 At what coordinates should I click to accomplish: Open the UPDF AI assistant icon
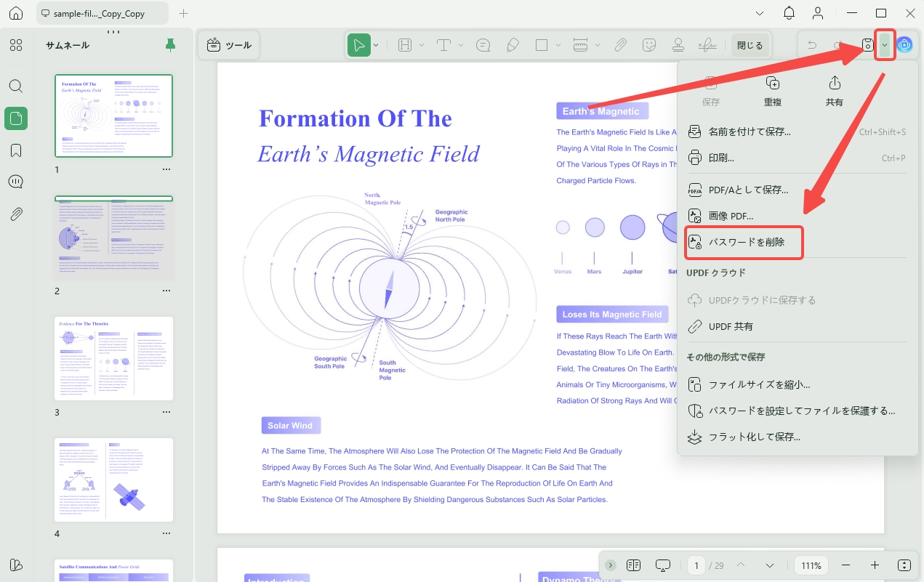[905, 45]
